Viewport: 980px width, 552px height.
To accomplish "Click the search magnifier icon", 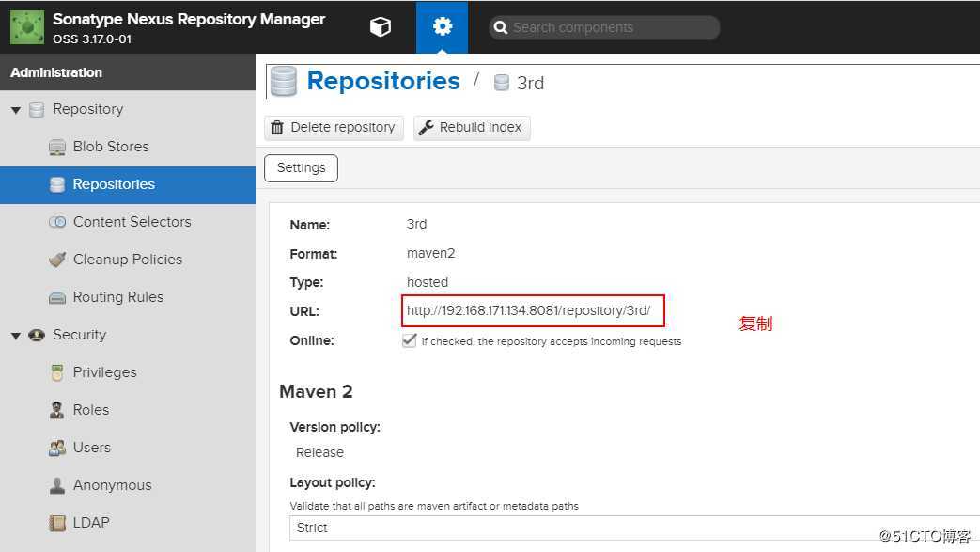I will click(500, 27).
